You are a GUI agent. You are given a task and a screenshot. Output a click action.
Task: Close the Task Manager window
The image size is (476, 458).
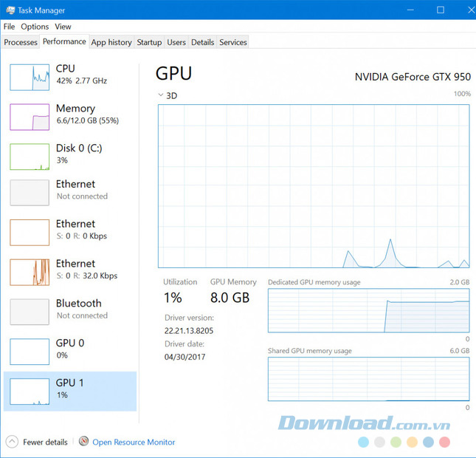point(470,10)
